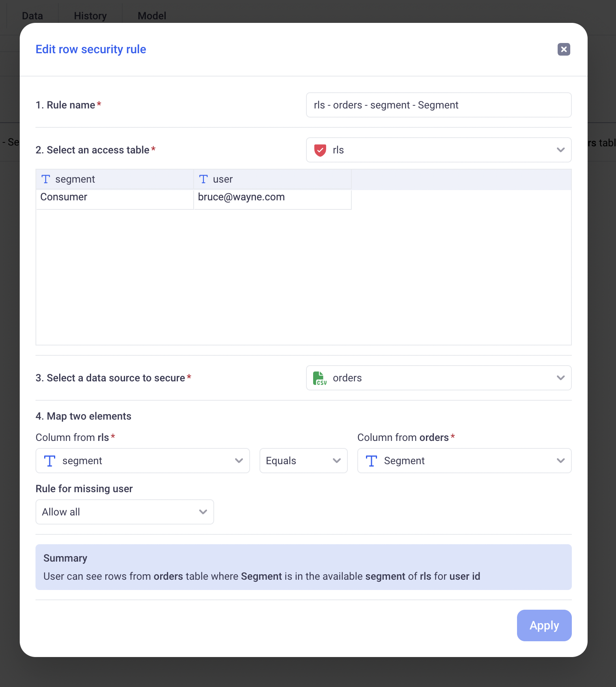Click the chevron arrow of the Allow all dropdown
Screen dimensions: 616x687
[x=203, y=512]
